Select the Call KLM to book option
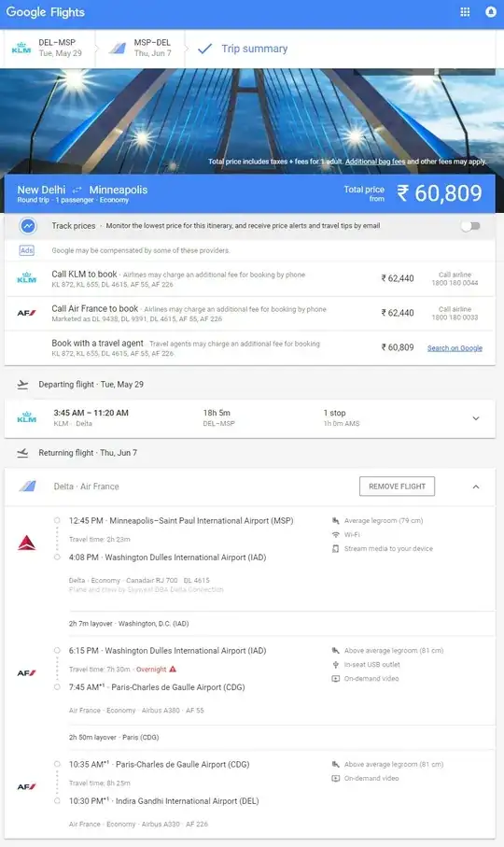 click(x=250, y=278)
